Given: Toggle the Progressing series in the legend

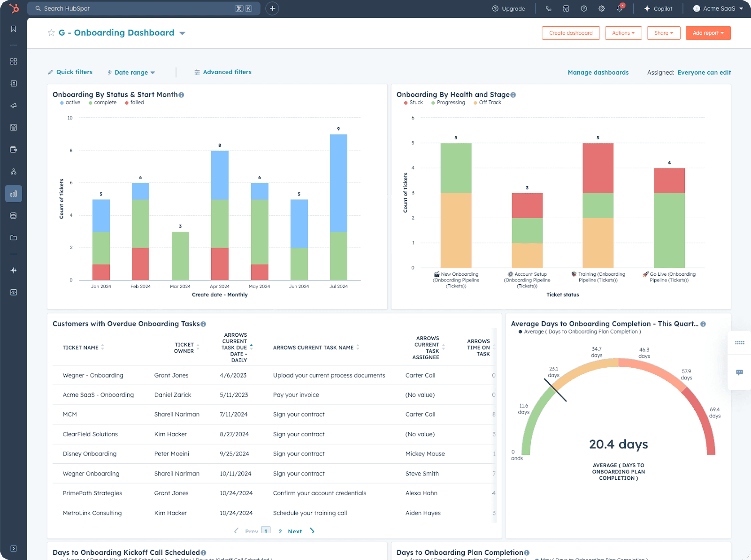Looking at the screenshot, I should [448, 103].
